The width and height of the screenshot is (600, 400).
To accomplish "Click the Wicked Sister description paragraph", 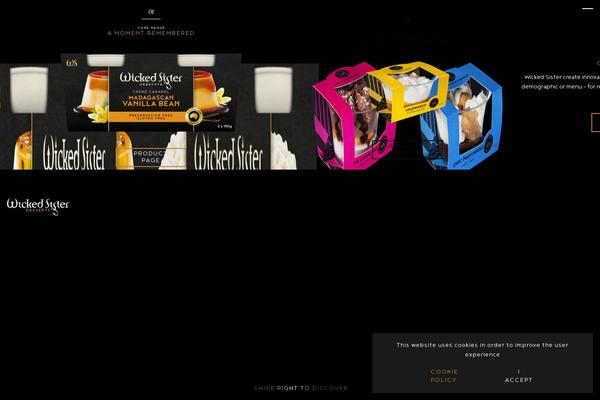I will pos(560,82).
